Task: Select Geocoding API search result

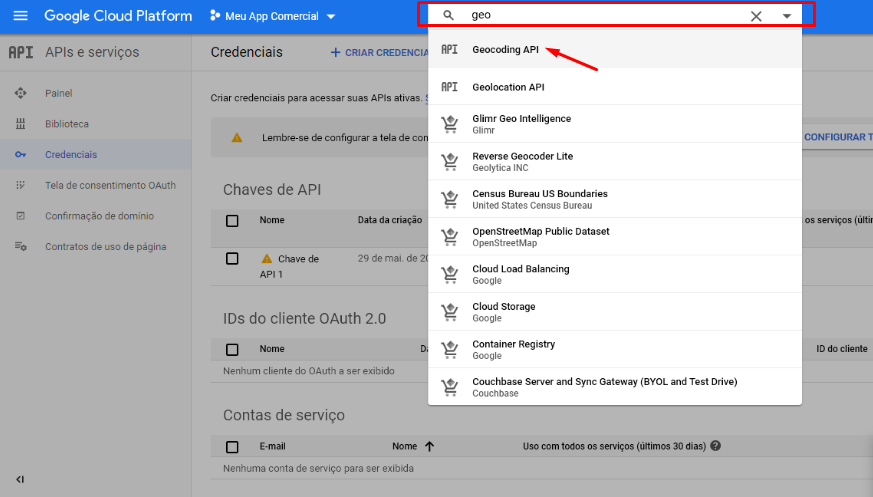Action: 615,50
